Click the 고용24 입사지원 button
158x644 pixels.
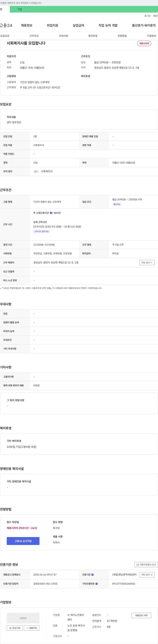23,541
